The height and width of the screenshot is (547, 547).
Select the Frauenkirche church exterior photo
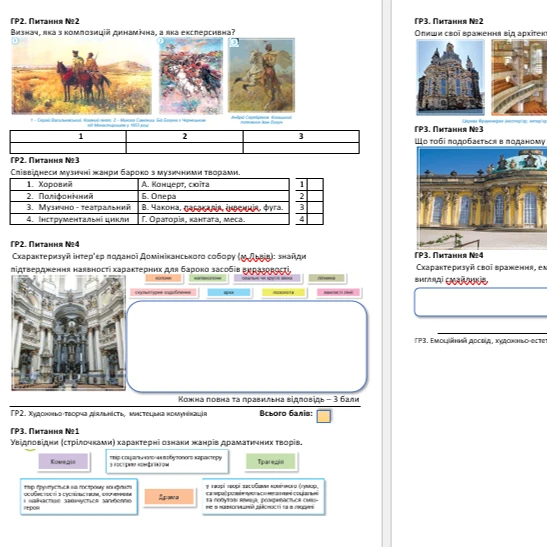(450, 77)
